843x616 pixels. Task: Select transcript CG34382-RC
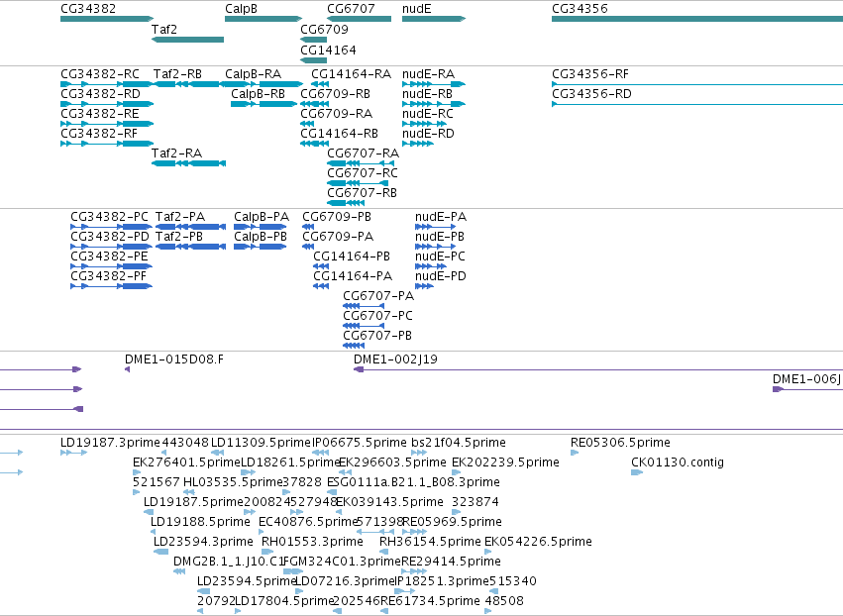100,73
